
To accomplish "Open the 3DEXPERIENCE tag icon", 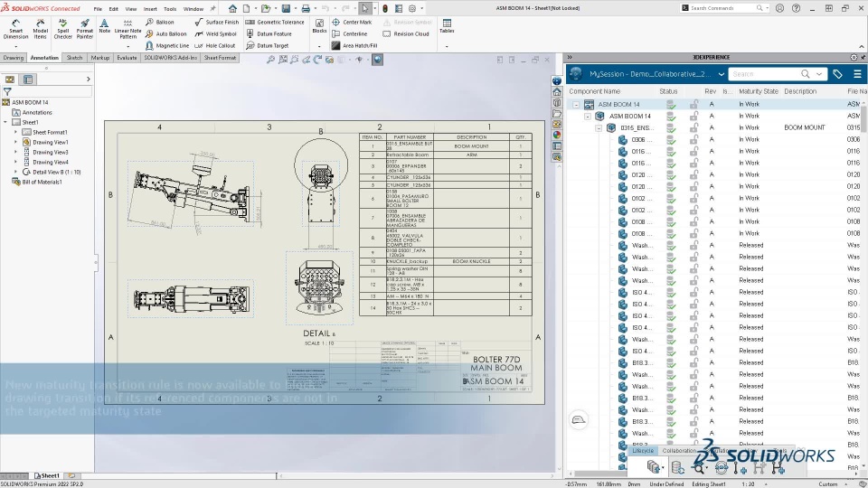I will coord(837,74).
